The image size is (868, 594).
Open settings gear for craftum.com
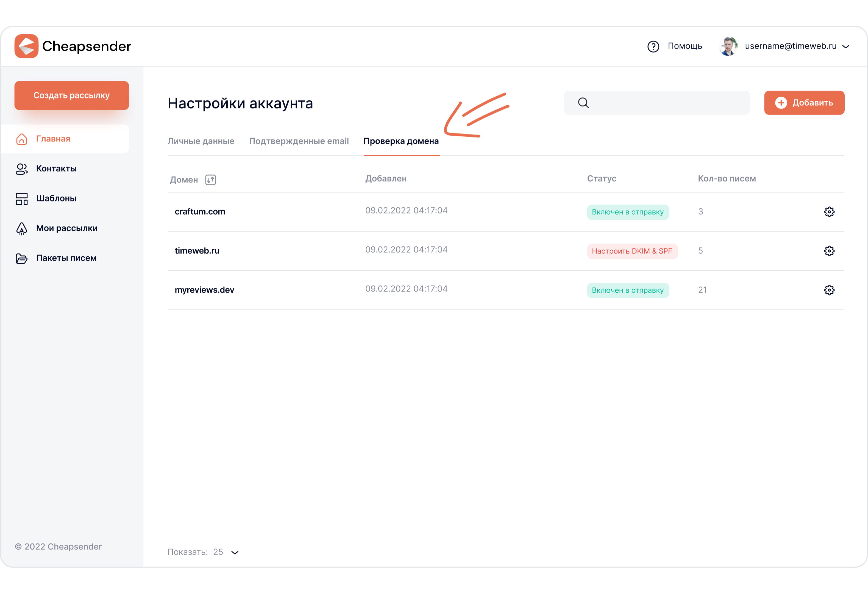click(x=829, y=212)
